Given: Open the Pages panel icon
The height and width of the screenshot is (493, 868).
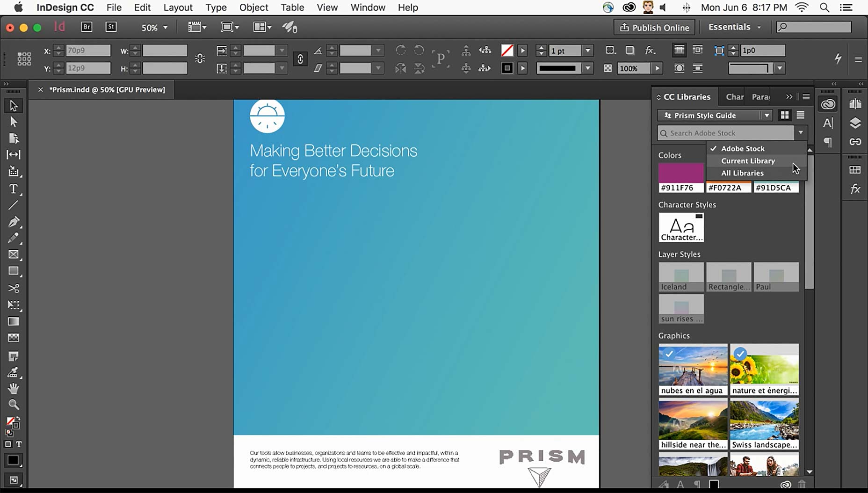Looking at the screenshot, I should point(855,103).
